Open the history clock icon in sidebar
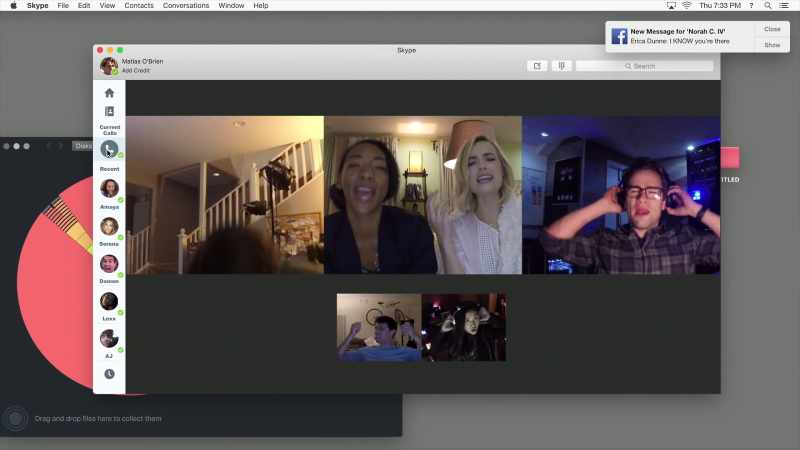The width and height of the screenshot is (800, 450). coord(109,374)
